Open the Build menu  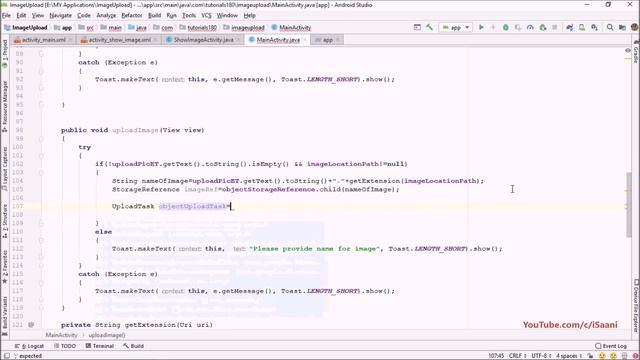tap(154, 16)
